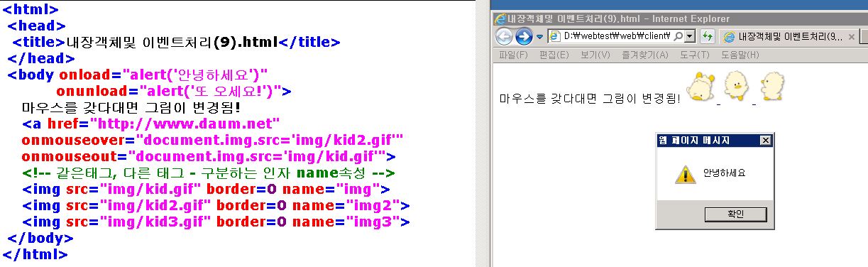Open the 편집(E) menu

point(554,55)
